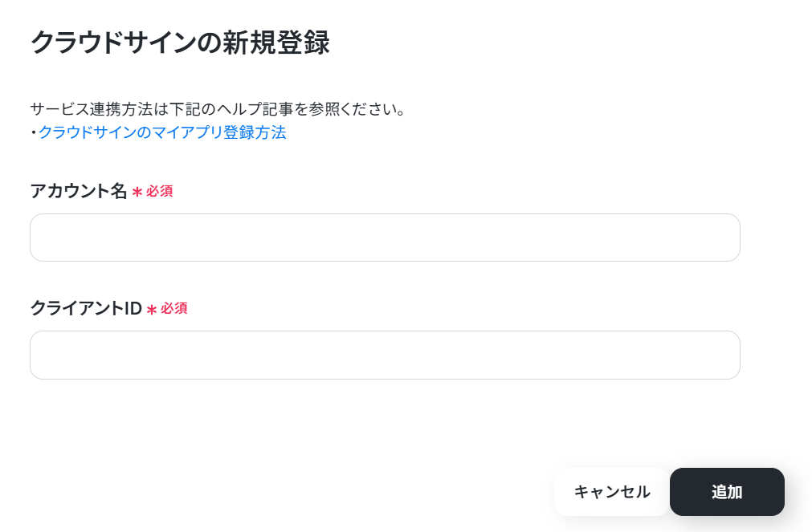Click the red 必須 tag beside クライアントID
Image resolution: width=812 pixels, height=532 pixels.
(x=174, y=308)
